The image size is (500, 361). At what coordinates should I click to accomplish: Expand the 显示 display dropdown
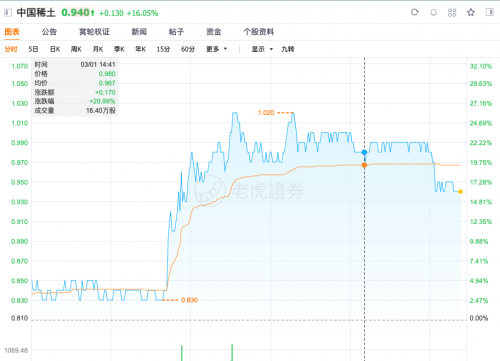click(x=262, y=49)
